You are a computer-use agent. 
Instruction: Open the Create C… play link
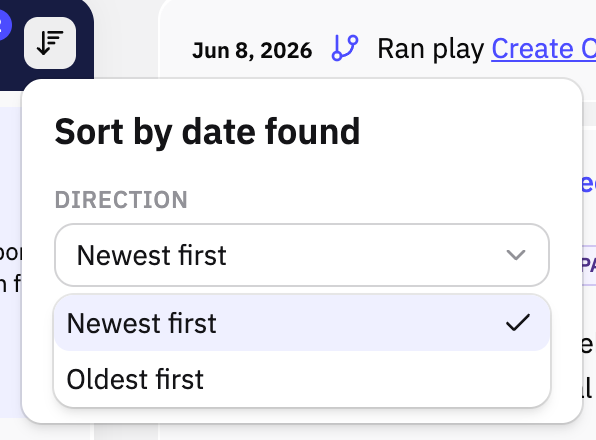point(544,49)
